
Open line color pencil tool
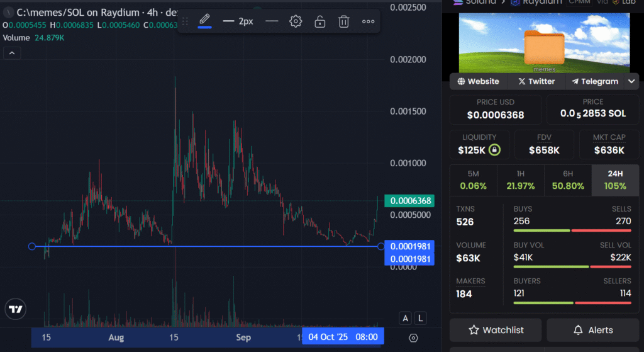point(204,21)
